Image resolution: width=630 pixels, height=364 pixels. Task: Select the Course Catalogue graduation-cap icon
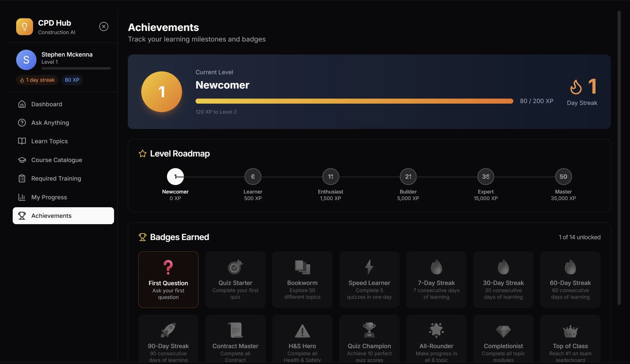[22, 160]
